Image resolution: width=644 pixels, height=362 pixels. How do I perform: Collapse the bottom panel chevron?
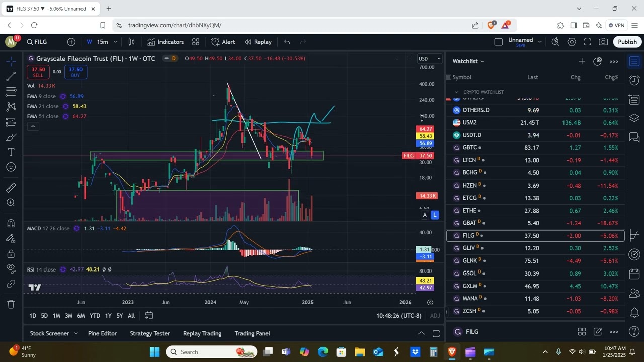(x=421, y=333)
